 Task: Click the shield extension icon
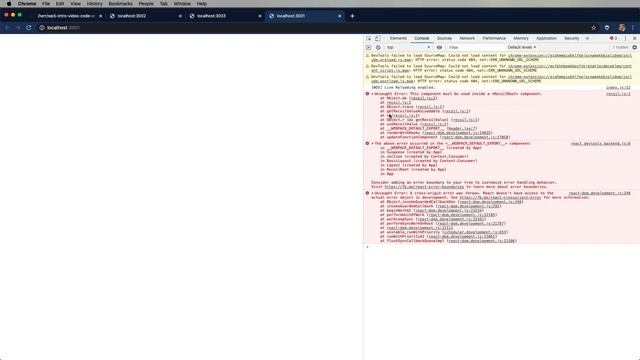[607, 28]
